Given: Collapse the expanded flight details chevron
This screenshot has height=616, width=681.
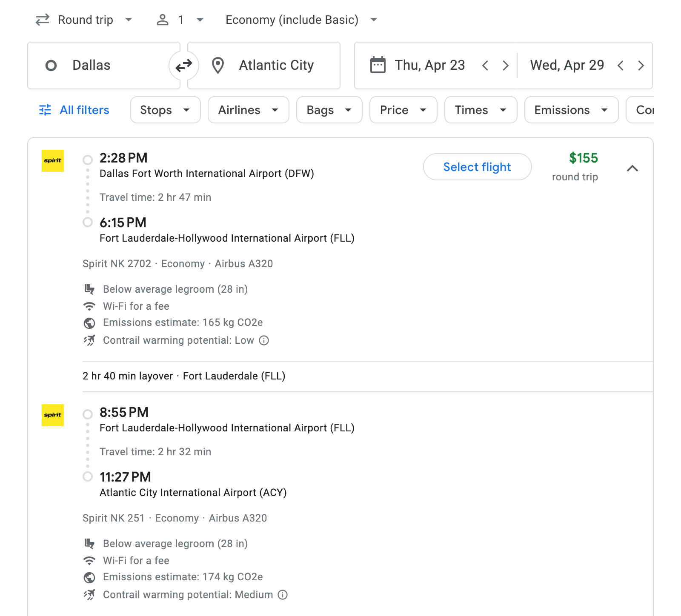Looking at the screenshot, I should (633, 168).
